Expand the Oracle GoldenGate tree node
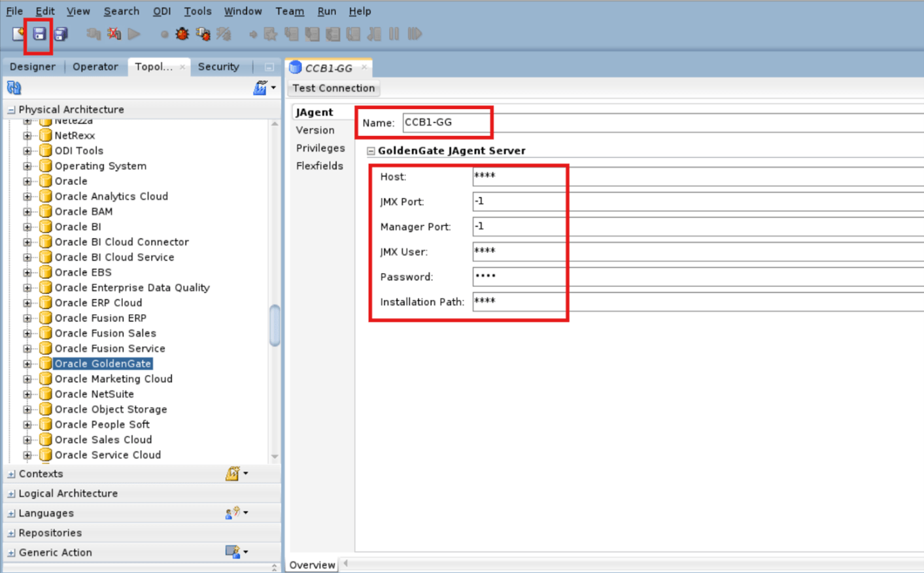The image size is (924, 573). pyautogui.click(x=26, y=363)
